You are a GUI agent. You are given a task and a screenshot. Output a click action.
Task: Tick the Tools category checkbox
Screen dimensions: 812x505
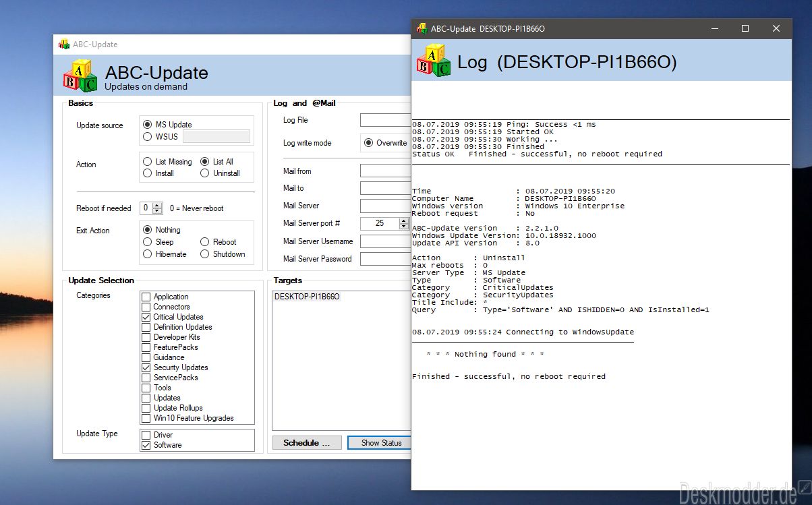tap(146, 388)
